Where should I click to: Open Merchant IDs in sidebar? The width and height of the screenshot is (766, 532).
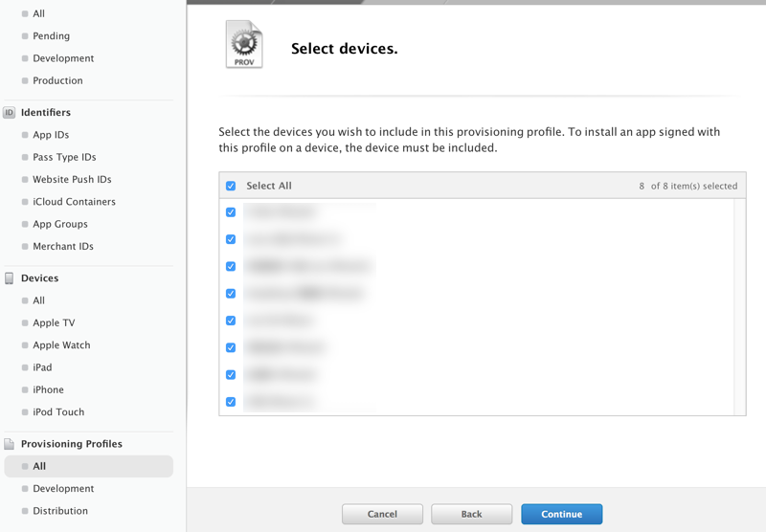[63, 246]
